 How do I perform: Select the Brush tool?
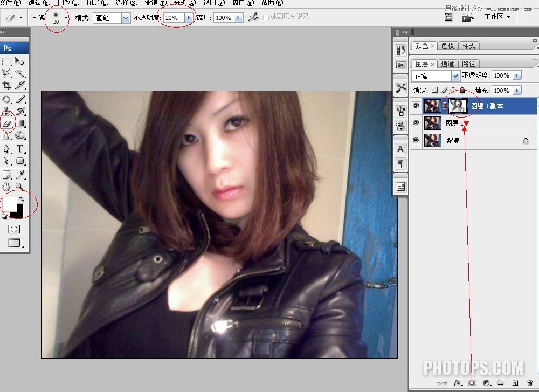(20, 99)
